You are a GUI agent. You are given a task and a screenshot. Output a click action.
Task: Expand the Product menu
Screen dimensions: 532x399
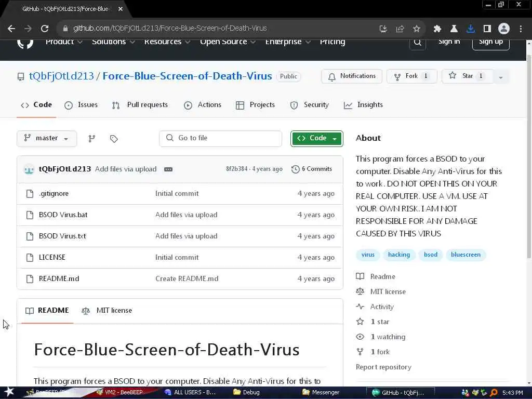click(x=64, y=42)
